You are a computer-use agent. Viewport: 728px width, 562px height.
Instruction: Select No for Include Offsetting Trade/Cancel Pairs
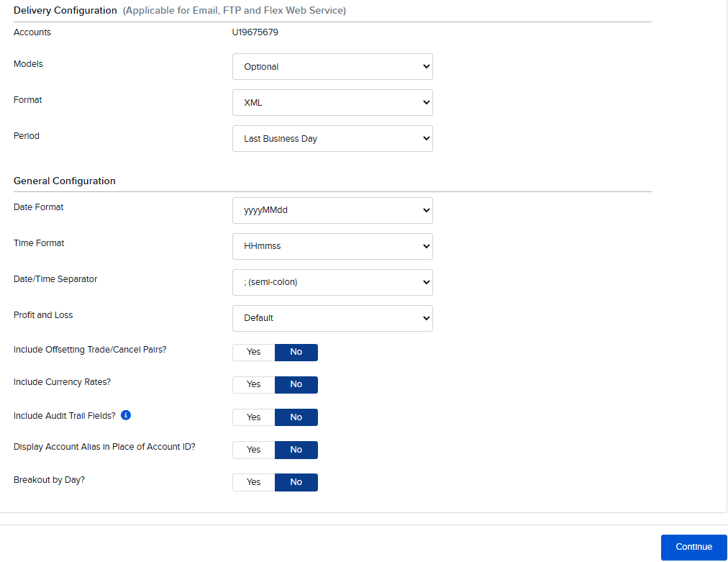point(296,352)
